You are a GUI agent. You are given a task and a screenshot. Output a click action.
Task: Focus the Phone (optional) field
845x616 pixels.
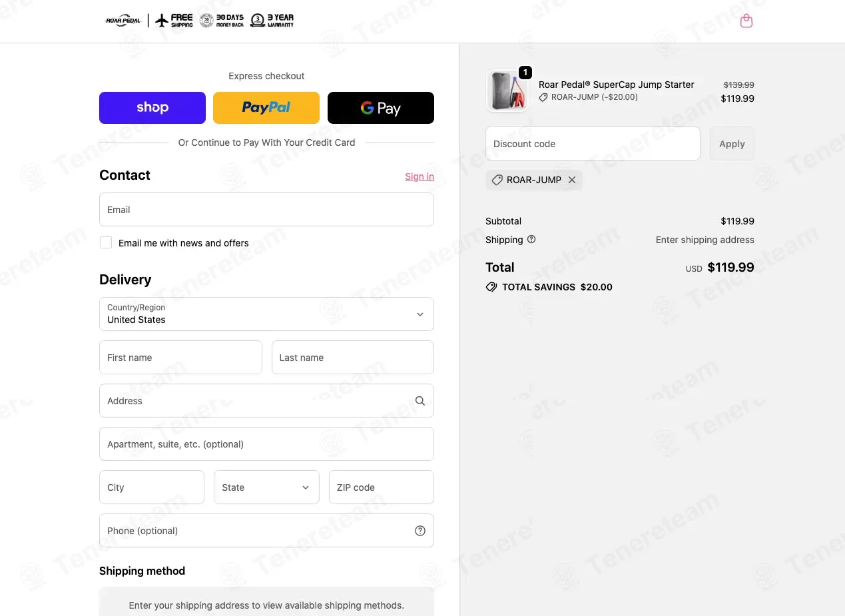tap(266, 531)
